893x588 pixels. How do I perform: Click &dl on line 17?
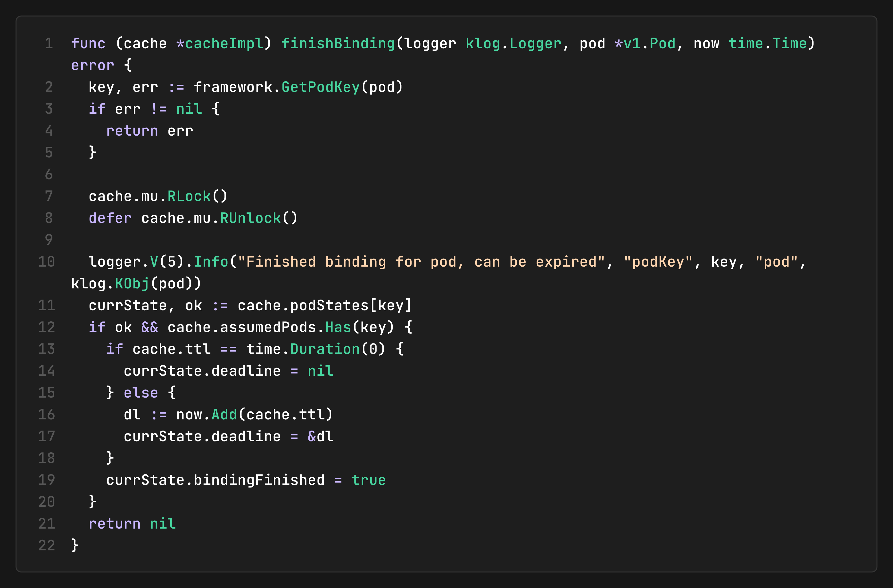[320, 436]
